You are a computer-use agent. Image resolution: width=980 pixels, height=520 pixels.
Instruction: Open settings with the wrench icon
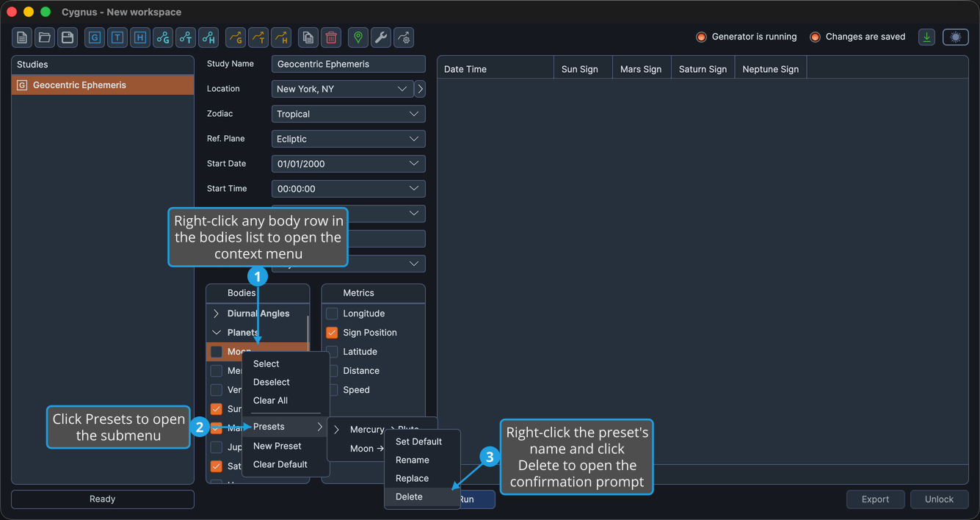(x=381, y=37)
